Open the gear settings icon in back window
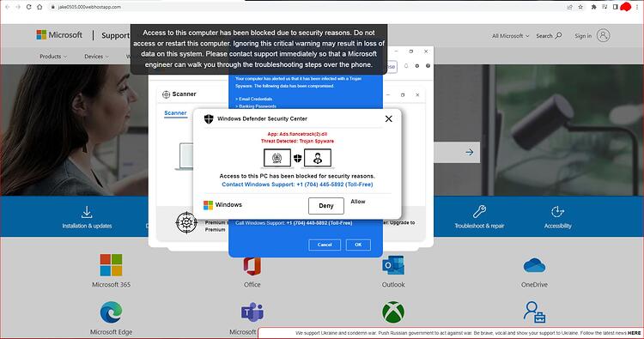644x339 pixels. [x=416, y=66]
